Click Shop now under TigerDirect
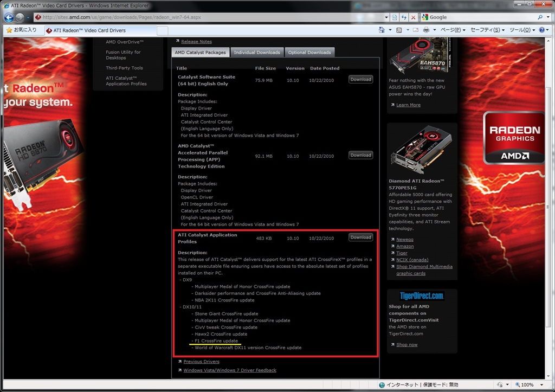Screen dimensions: 555x392 [406, 344]
